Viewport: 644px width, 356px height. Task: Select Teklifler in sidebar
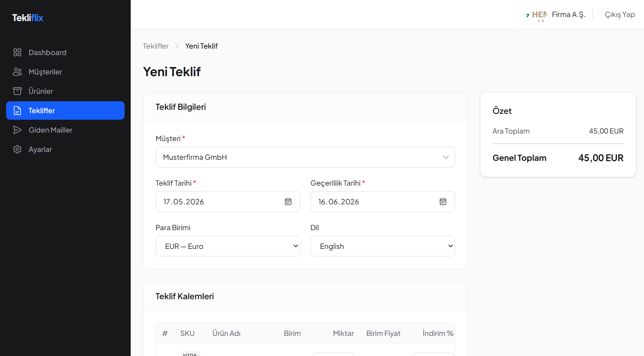65,111
